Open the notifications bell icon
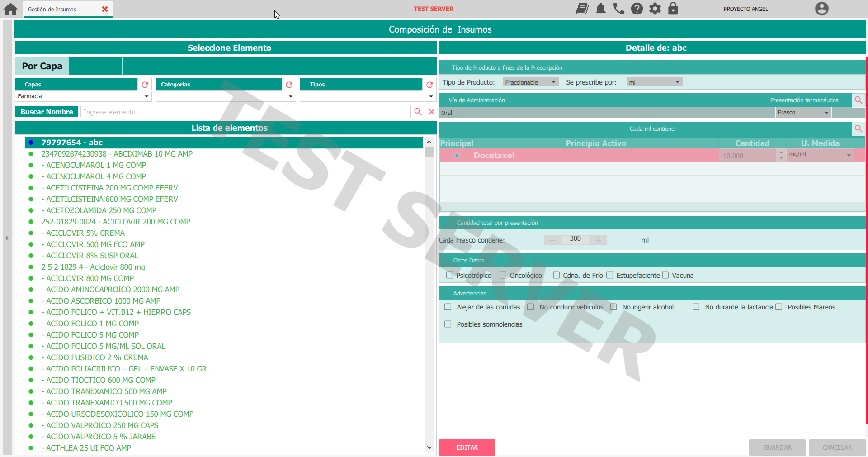 (600, 9)
